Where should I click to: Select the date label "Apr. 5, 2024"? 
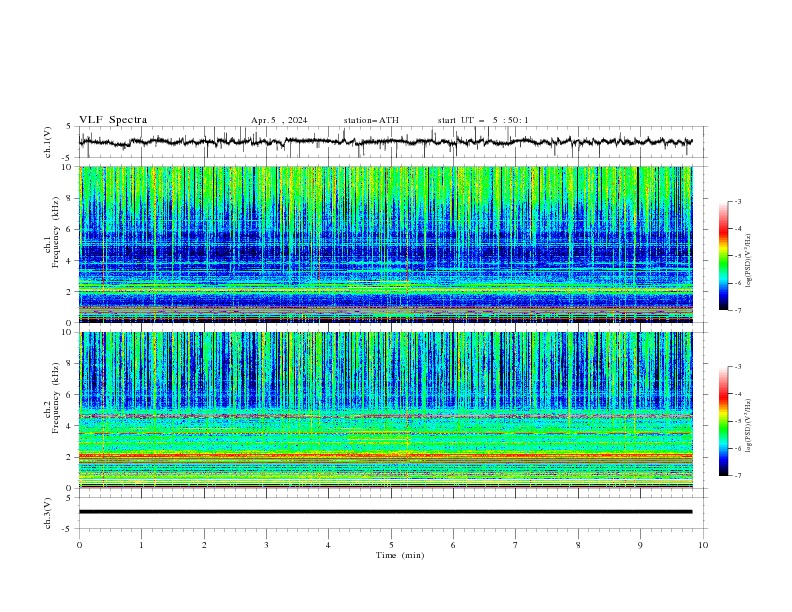pos(279,120)
